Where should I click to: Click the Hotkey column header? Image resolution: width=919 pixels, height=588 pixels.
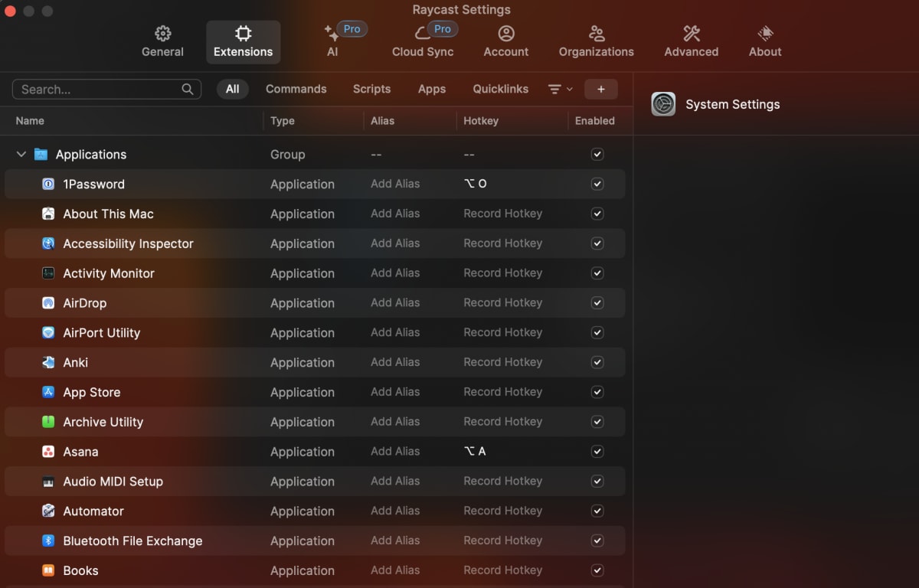pyautogui.click(x=481, y=121)
